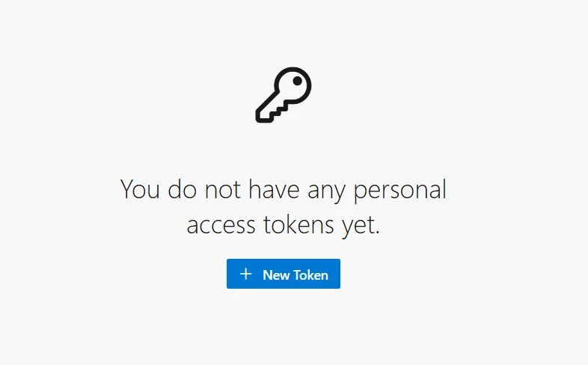Click the round head of the key graphic
Viewport: 588px width, 365px height.
tap(293, 85)
